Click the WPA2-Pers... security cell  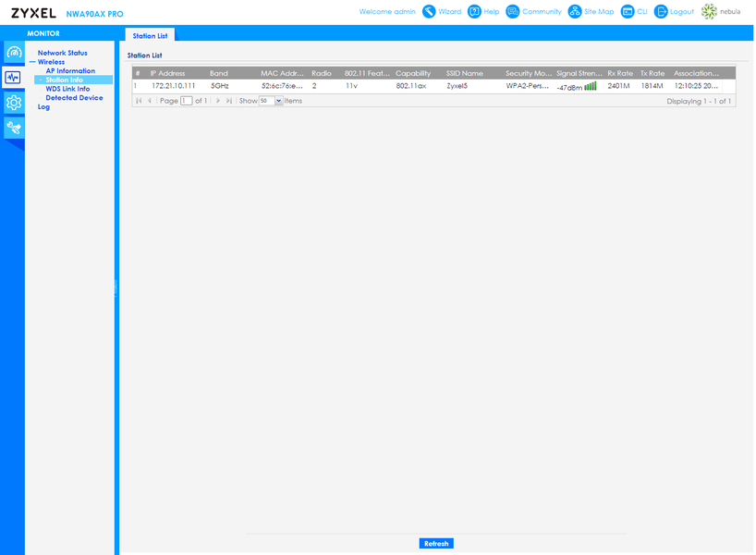coord(528,86)
